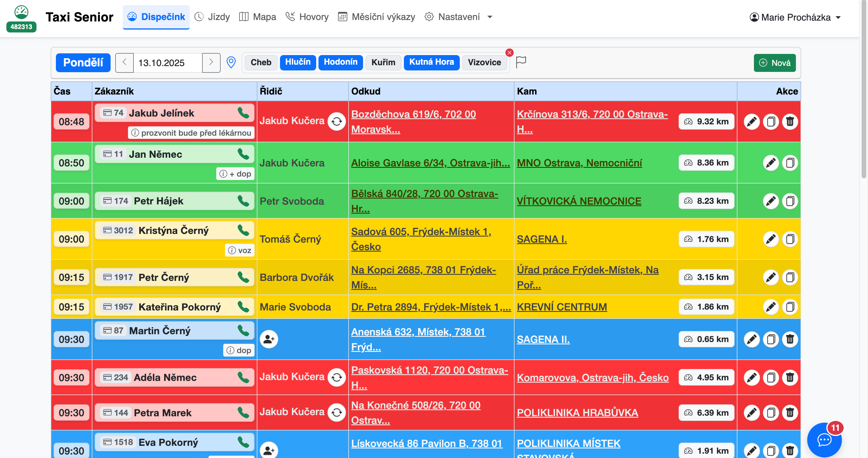The image size is (868, 458).
Task: Toggle the Hlučín city filter off
Action: pyautogui.click(x=298, y=62)
